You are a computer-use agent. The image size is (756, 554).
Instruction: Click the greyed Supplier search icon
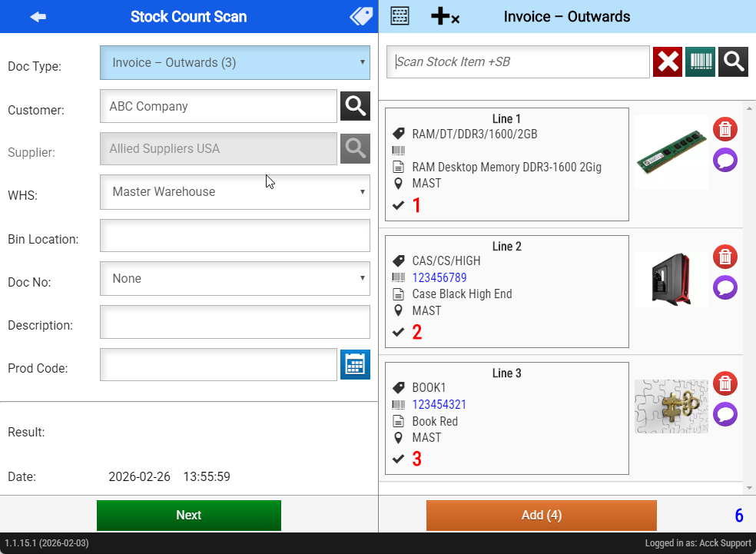356,148
